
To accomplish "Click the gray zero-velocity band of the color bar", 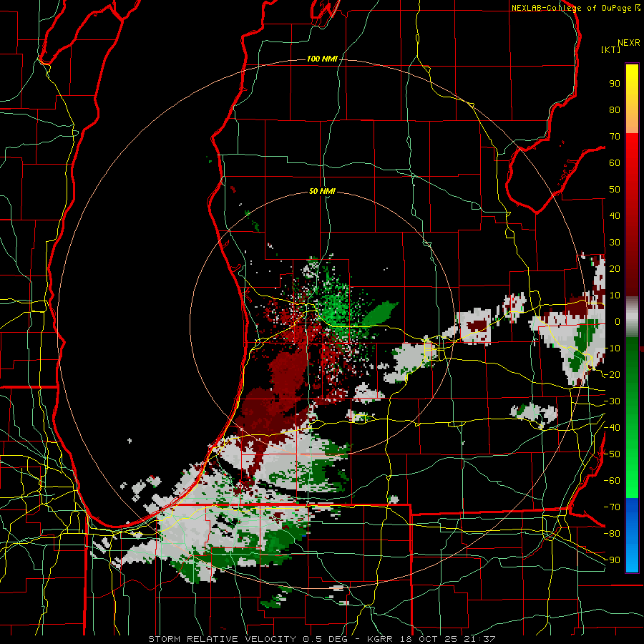I will (632, 317).
